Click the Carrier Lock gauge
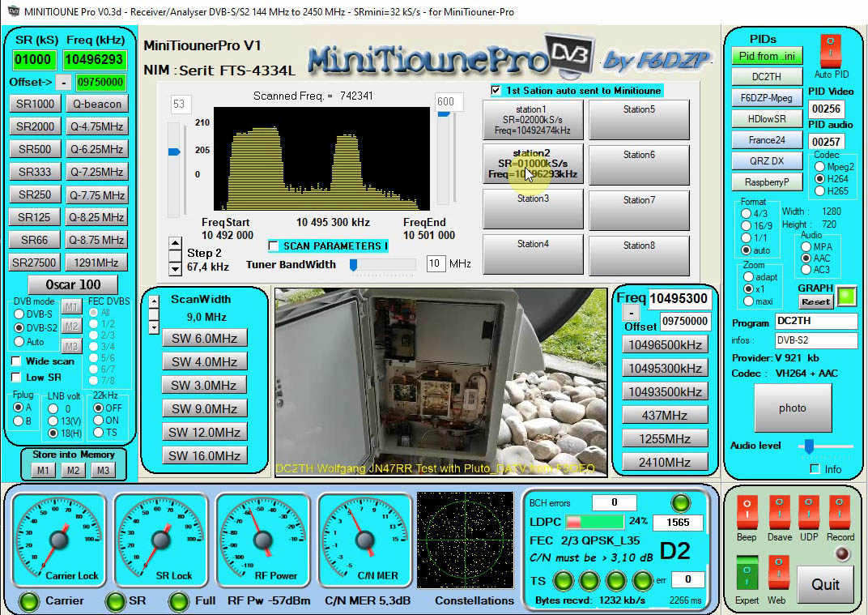This screenshot has width=868, height=615. pos(59,539)
